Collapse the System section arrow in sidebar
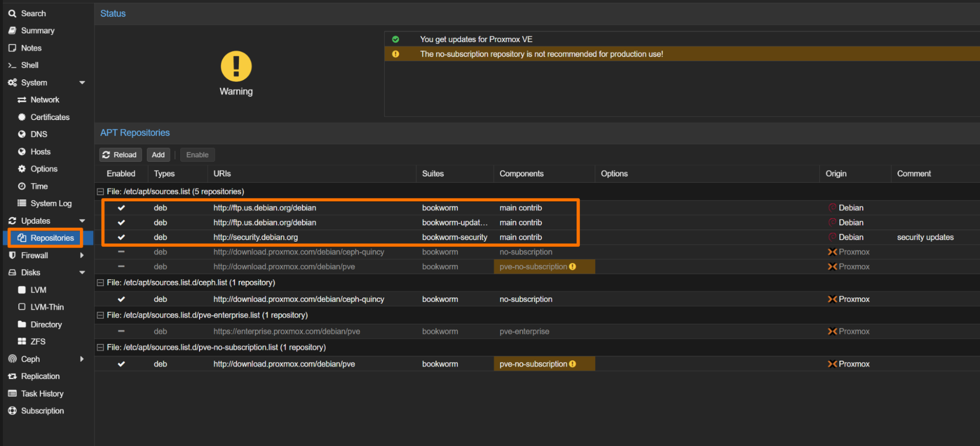Viewport: 980px width, 446px height. (x=82, y=83)
